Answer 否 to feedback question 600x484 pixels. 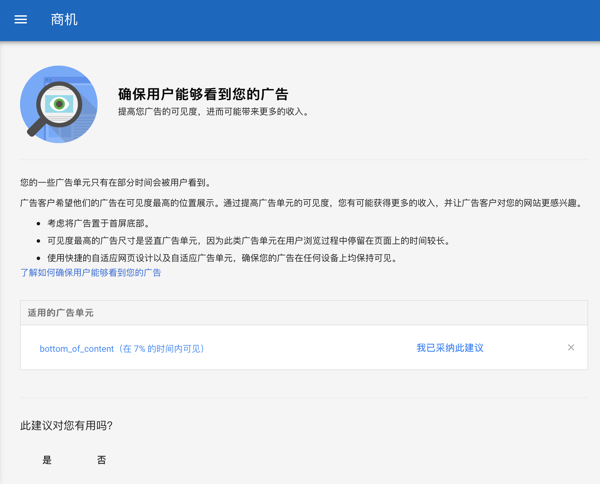[101, 460]
